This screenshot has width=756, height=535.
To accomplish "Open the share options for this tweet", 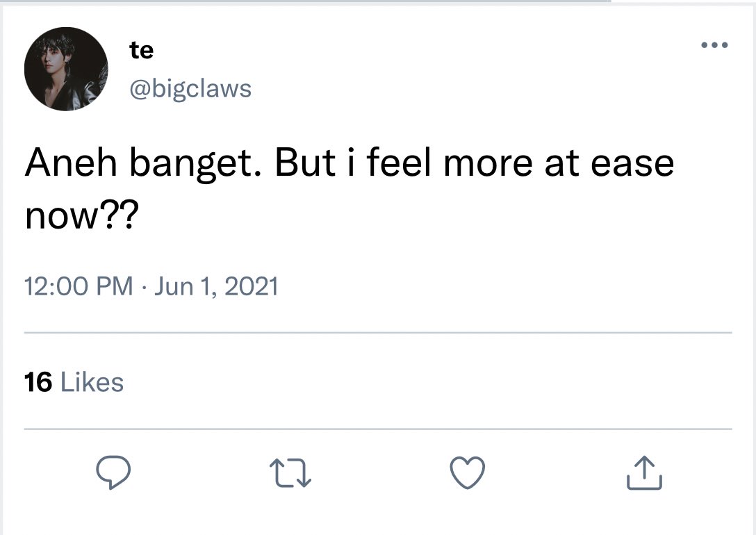I will pyautogui.click(x=644, y=473).
